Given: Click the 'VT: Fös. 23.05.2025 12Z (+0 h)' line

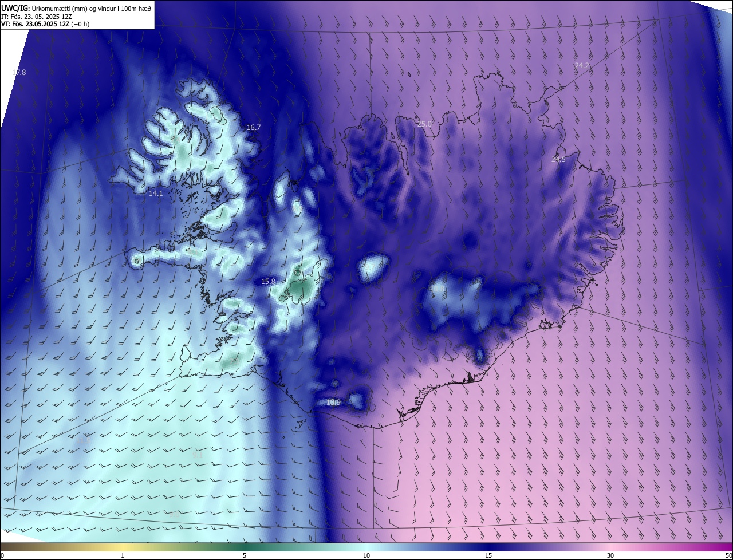Looking at the screenshot, I should coord(46,24).
